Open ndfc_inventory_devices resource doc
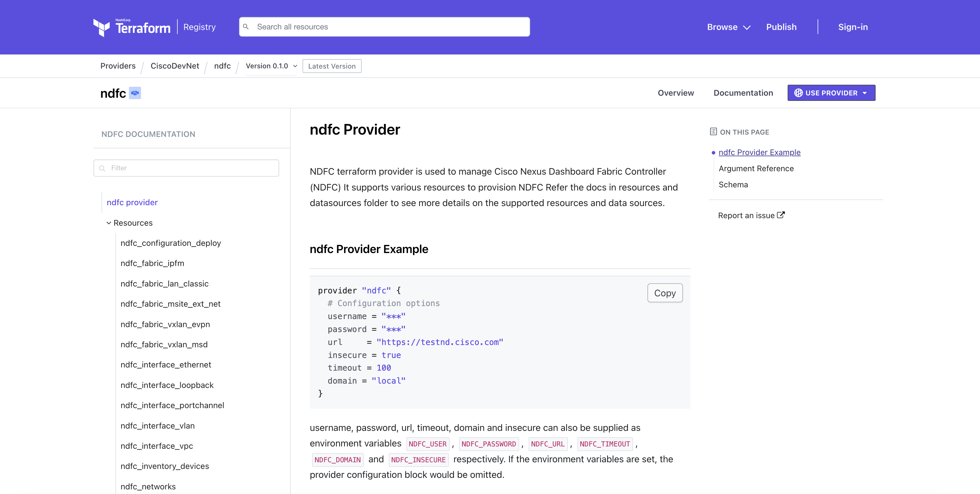This screenshot has width=980, height=494. click(165, 466)
